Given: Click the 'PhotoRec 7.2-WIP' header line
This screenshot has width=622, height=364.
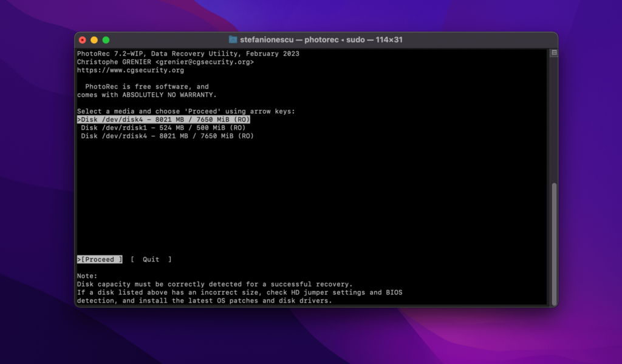Looking at the screenshot, I should [188, 54].
